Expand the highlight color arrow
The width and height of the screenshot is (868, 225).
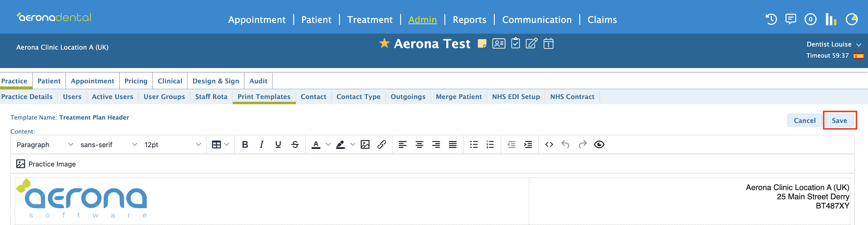(353, 145)
